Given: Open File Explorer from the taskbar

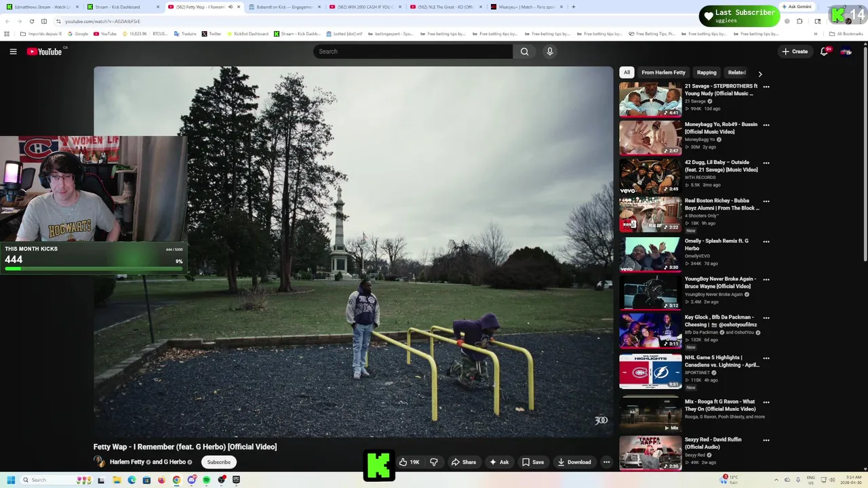Looking at the screenshot, I should click(x=117, y=480).
